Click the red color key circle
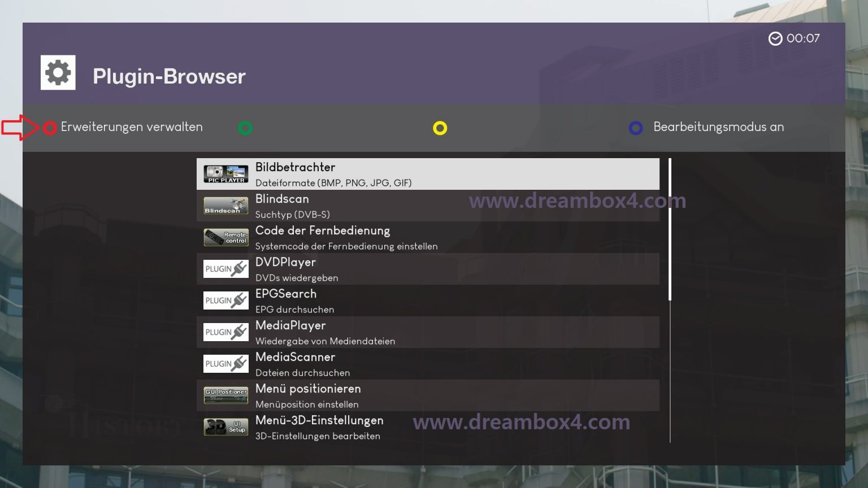Viewport: 868px width, 488px height. (50, 128)
